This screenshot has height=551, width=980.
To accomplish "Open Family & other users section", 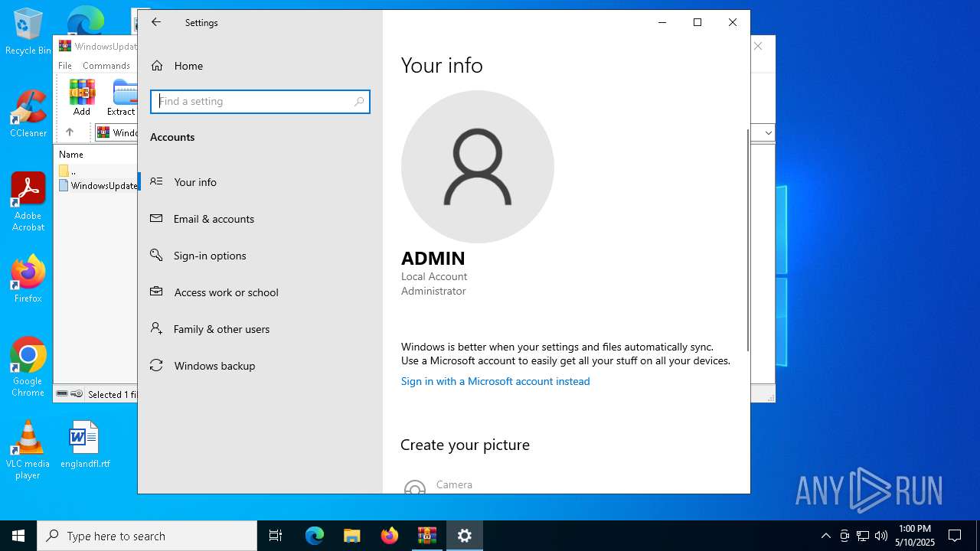I will [260, 329].
